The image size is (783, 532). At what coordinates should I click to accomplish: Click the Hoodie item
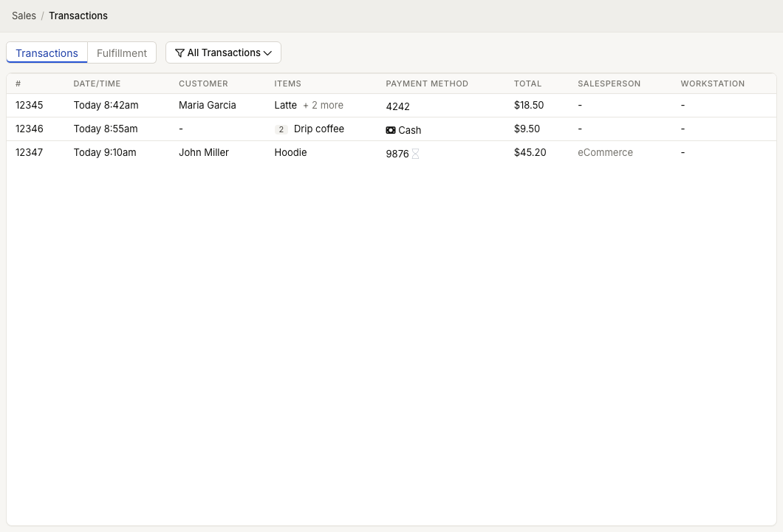point(290,152)
